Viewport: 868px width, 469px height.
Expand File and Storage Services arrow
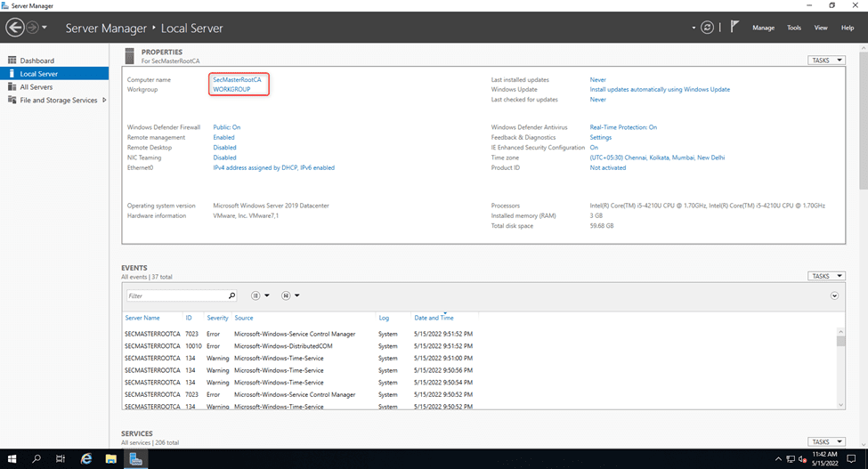tap(104, 100)
